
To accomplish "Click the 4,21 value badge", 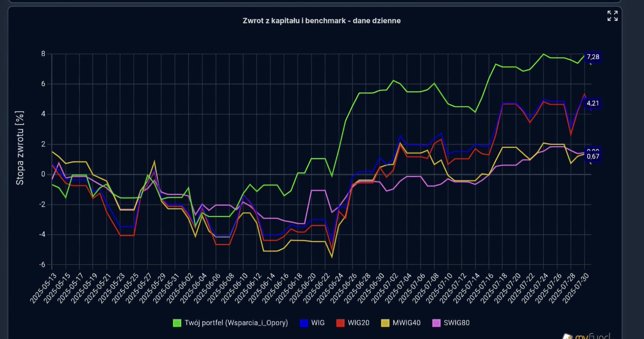I will (x=593, y=103).
